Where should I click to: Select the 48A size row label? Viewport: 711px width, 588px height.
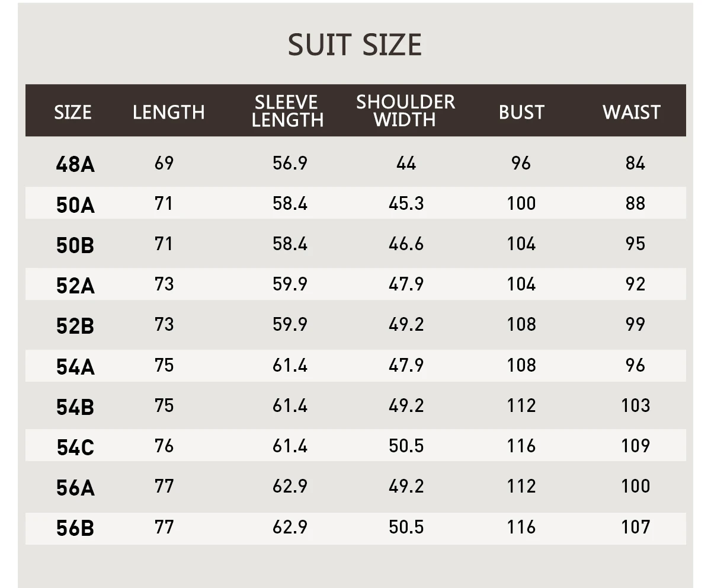(75, 164)
